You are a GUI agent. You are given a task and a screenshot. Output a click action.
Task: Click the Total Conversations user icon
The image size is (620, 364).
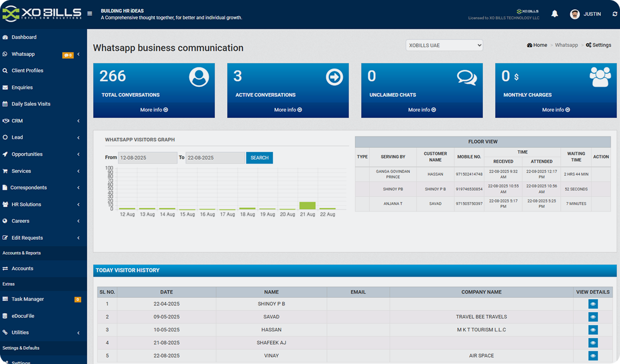click(x=199, y=77)
